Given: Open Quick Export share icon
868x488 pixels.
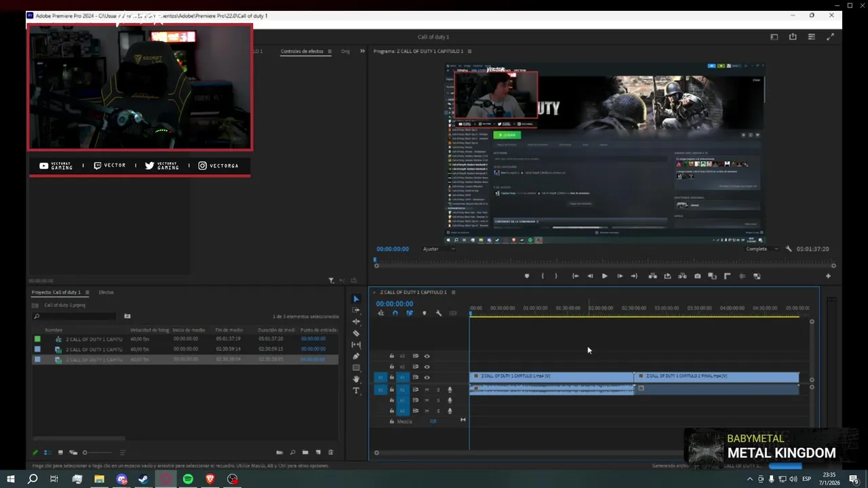Looking at the screenshot, I should tap(793, 37).
